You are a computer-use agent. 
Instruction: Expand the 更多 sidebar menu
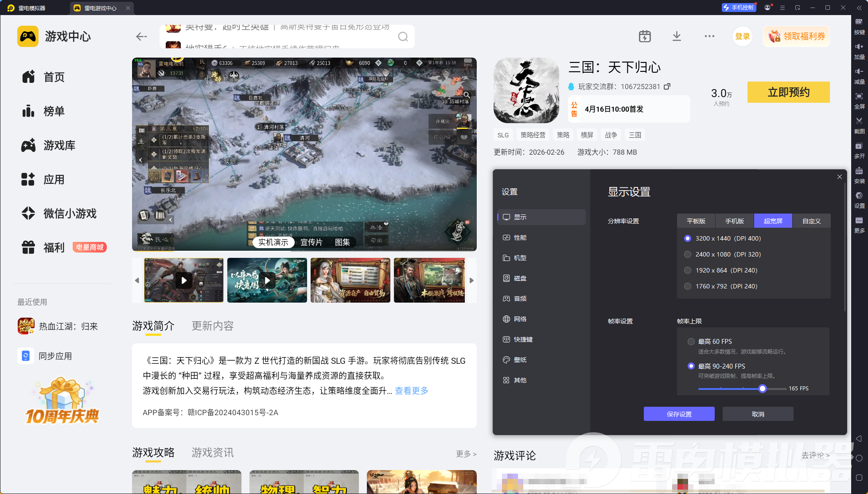[x=859, y=221]
